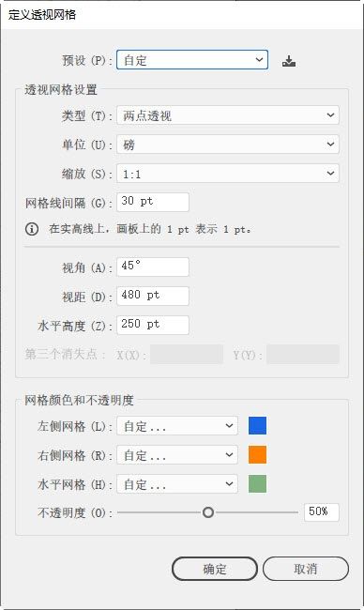Viewport: 364px width, 610px height.
Task: Click the info icon beside scale note
Action: click(x=32, y=229)
